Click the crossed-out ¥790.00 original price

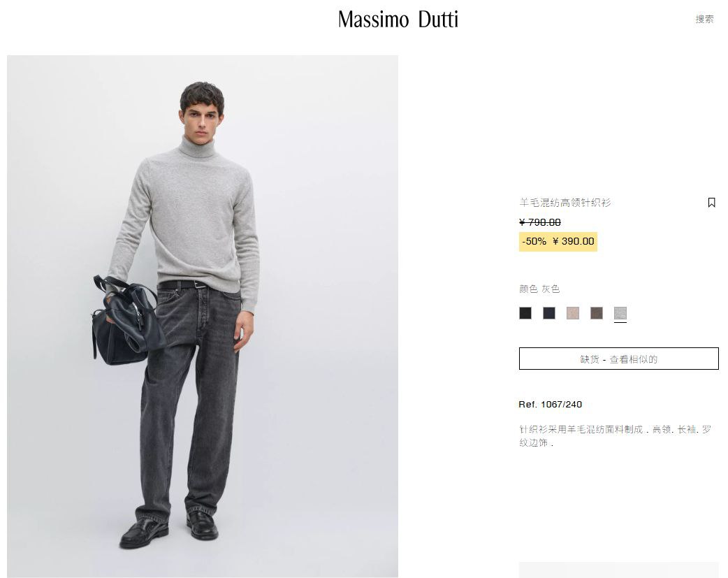539,222
